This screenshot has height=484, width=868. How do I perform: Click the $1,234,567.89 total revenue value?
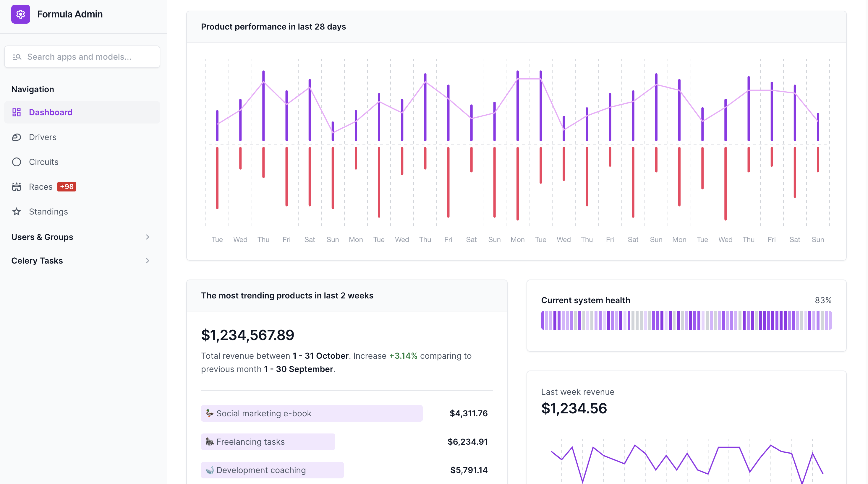pyautogui.click(x=247, y=335)
